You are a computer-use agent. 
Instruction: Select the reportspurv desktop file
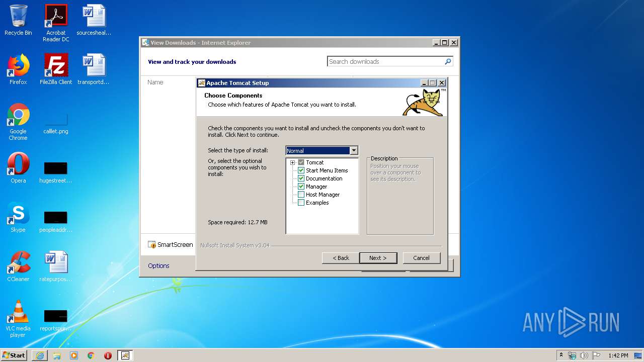click(x=56, y=320)
